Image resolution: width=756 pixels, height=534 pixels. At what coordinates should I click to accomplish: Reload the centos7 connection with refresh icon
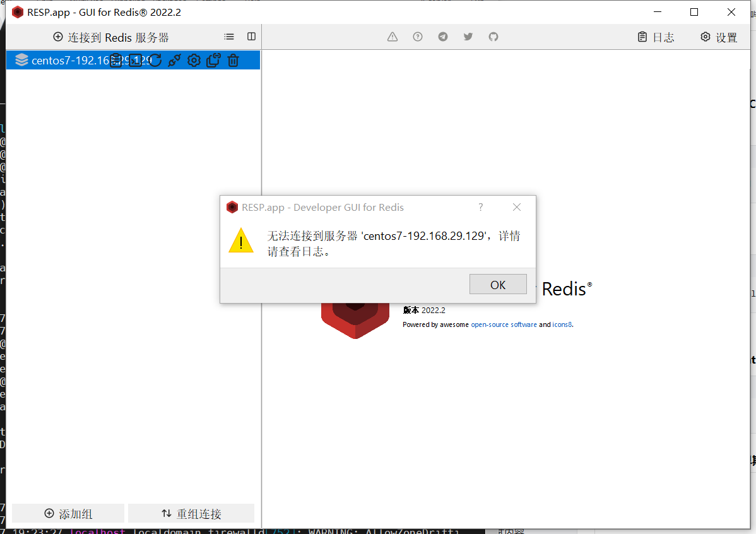155,61
